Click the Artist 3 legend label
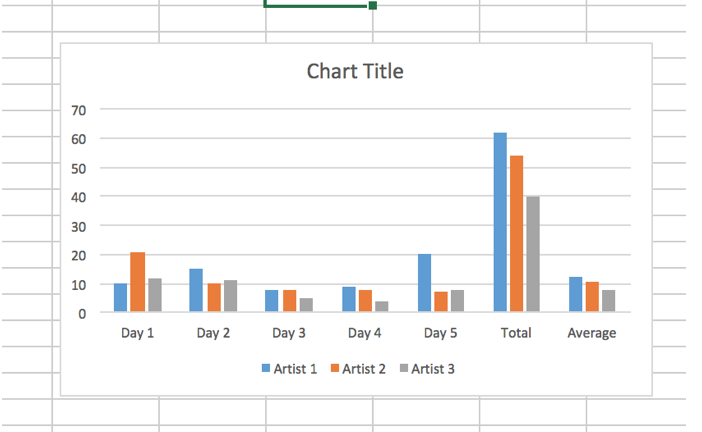 coord(433,368)
